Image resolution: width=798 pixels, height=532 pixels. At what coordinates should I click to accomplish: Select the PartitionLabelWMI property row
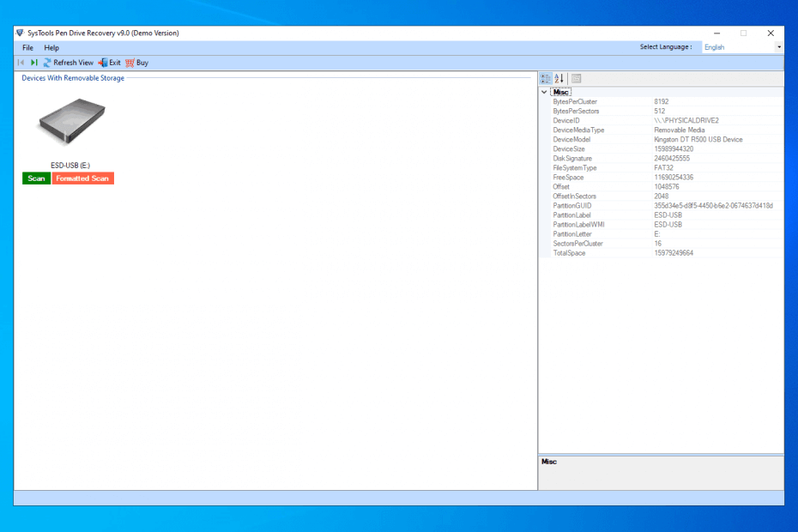coord(668,225)
